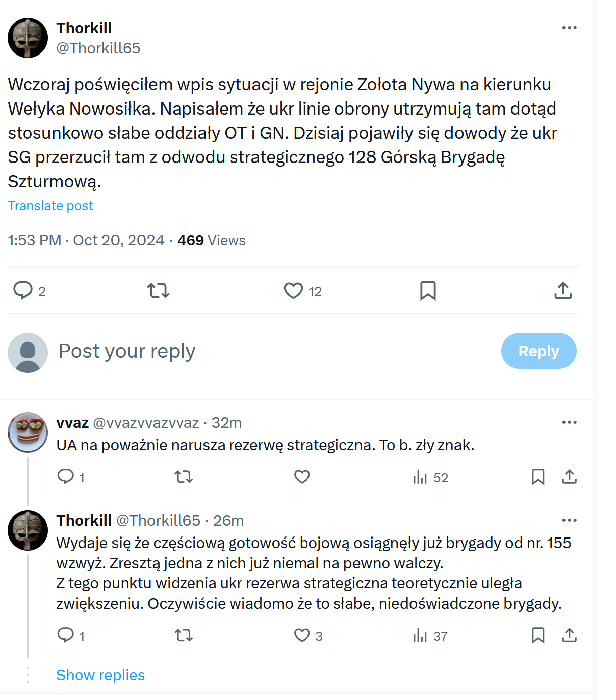Repost the main Thorkill post
This screenshot has height=700, width=616.
158,291
